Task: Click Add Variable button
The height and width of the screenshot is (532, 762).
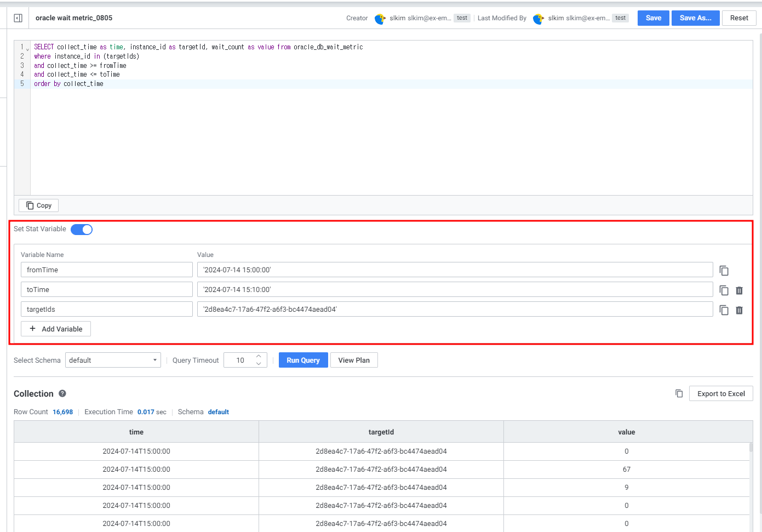Action: point(56,329)
